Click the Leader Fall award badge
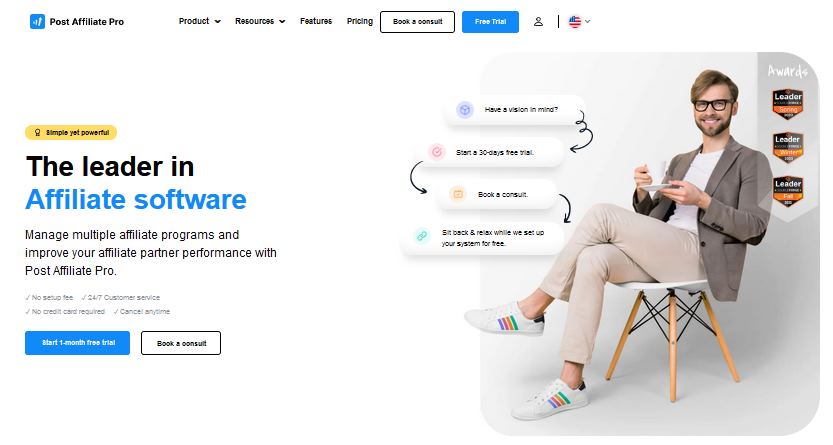 point(787,191)
